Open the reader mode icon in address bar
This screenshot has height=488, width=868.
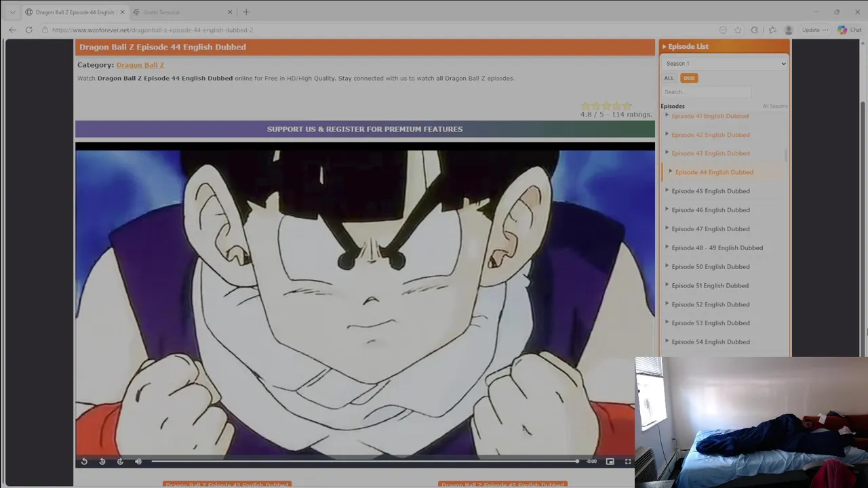[723, 30]
